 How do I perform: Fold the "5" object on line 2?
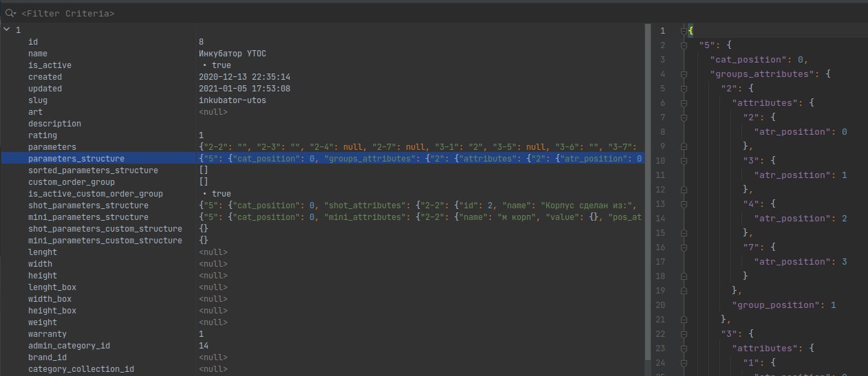[684, 45]
